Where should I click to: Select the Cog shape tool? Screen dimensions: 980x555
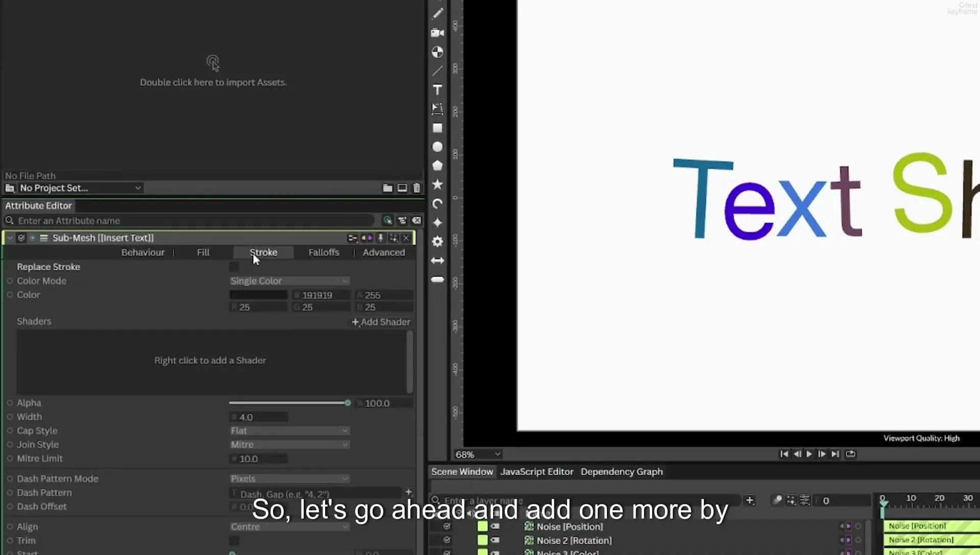tap(437, 241)
